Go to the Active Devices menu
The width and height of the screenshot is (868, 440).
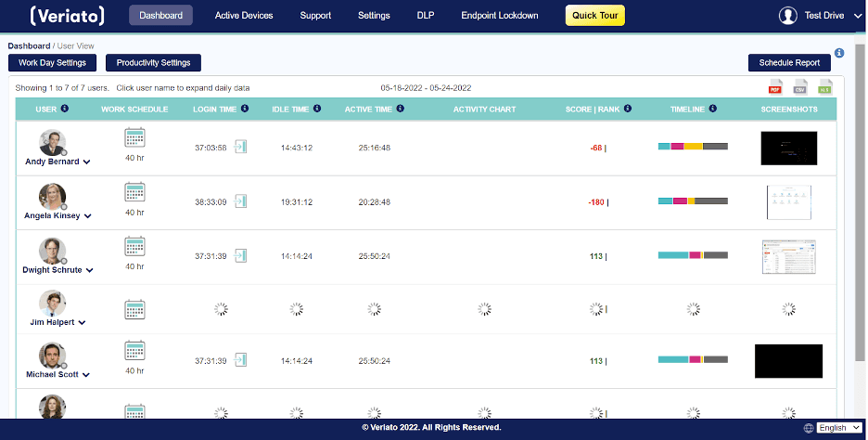click(244, 16)
